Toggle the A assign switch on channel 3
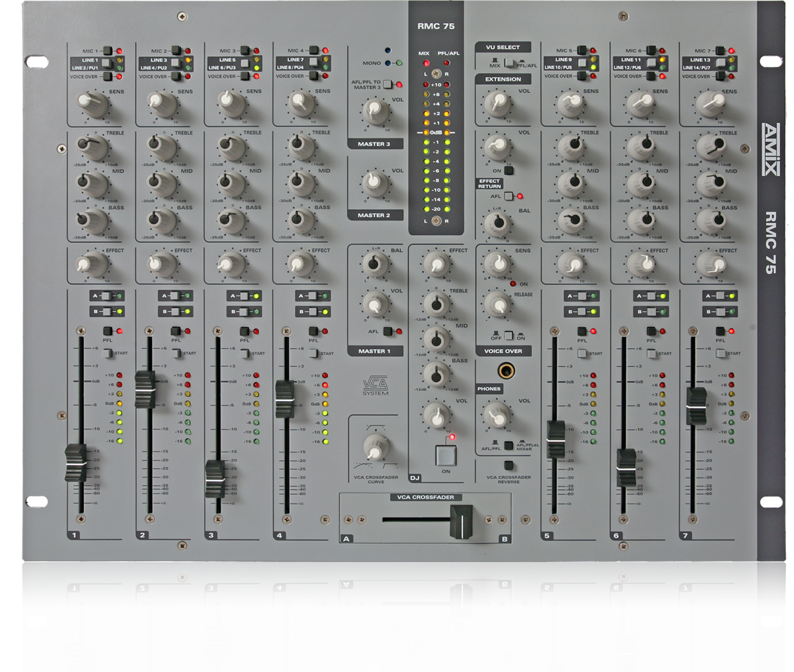The image size is (794, 672). pyautogui.click(x=244, y=296)
